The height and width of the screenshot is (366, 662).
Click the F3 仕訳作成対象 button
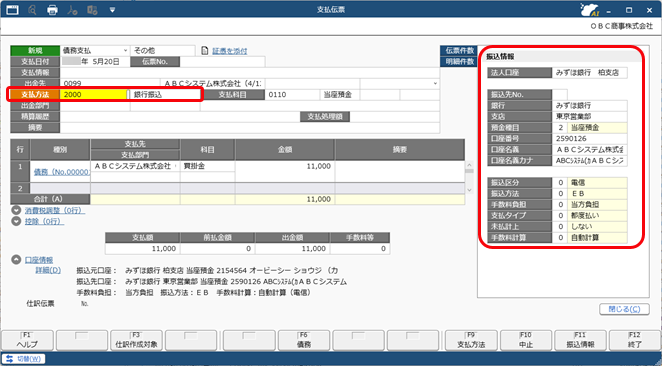(136, 340)
